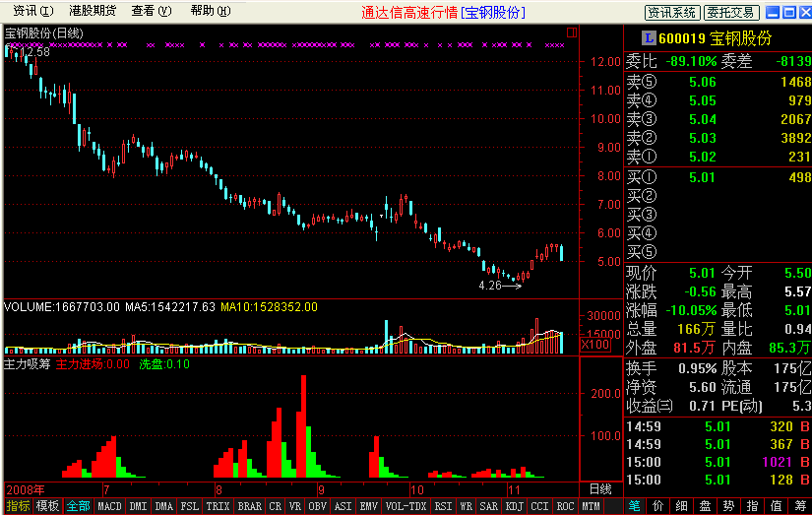Image resolution: width=812 pixels, height=515 pixels.
Task: Click the 2008年 marker on the date axis
Action: pyautogui.click(x=26, y=489)
